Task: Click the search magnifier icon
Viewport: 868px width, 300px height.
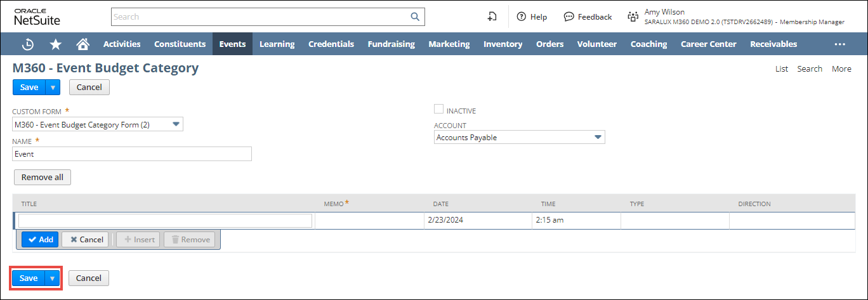Action: [415, 17]
